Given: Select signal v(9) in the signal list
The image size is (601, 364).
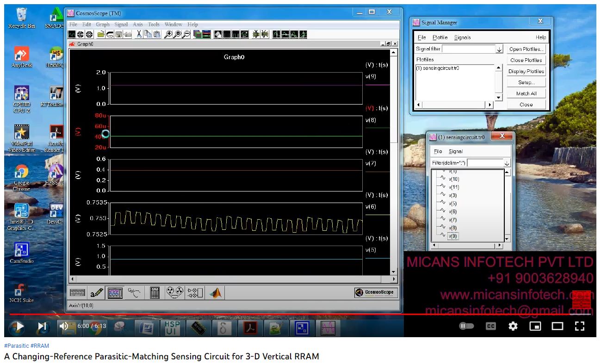Looking at the screenshot, I should click(x=453, y=236).
